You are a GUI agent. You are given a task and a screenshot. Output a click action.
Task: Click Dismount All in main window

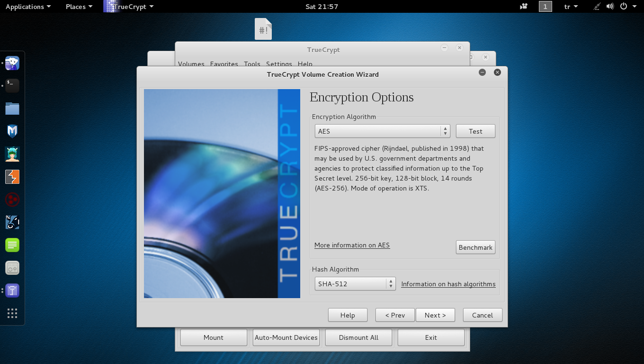(x=358, y=337)
